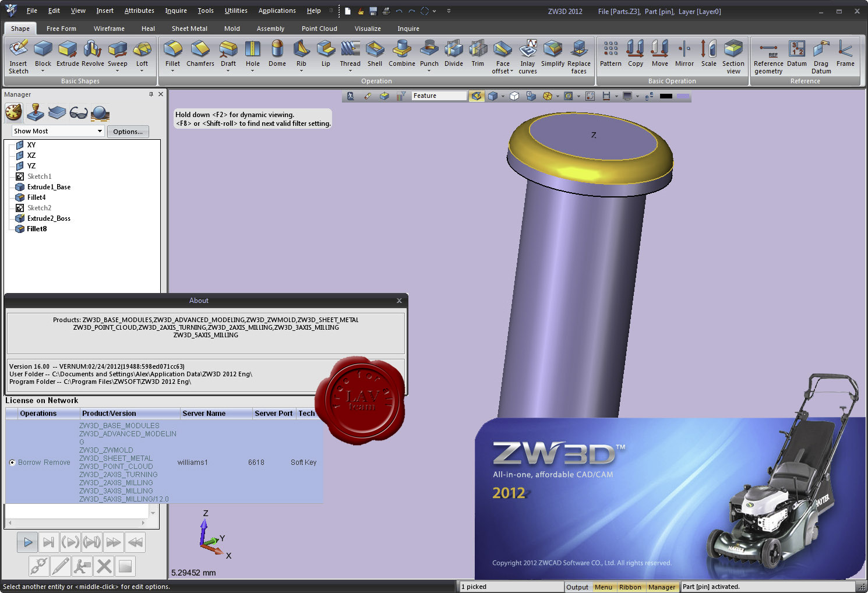868x593 pixels.
Task: Open the Pattern tool
Action: 611,53
